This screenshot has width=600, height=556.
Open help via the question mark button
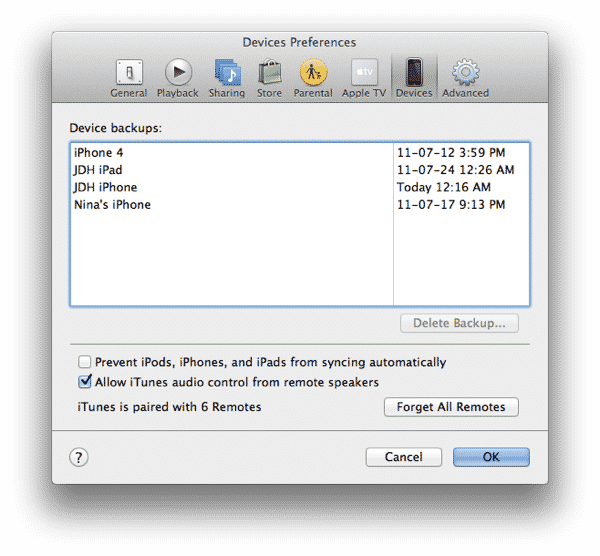79,457
